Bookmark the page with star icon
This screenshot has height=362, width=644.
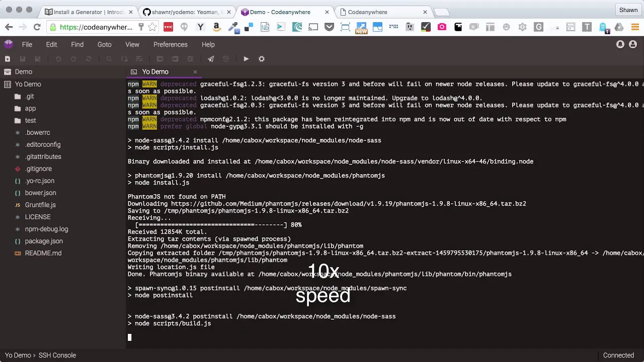pyautogui.click(x=152, y=27)
